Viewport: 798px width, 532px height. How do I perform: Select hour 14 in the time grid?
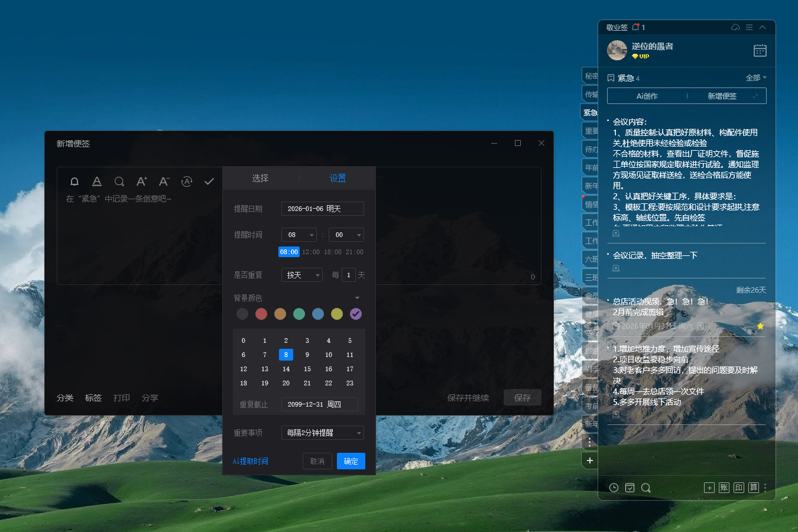(286, 368)
